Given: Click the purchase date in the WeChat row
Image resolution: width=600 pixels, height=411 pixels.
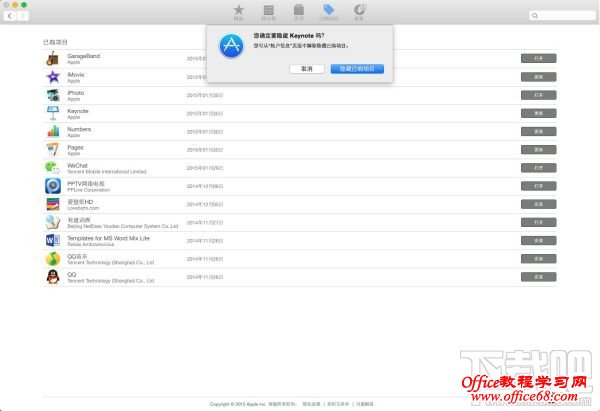Looking at the screenshot, I should click(205, 168).
